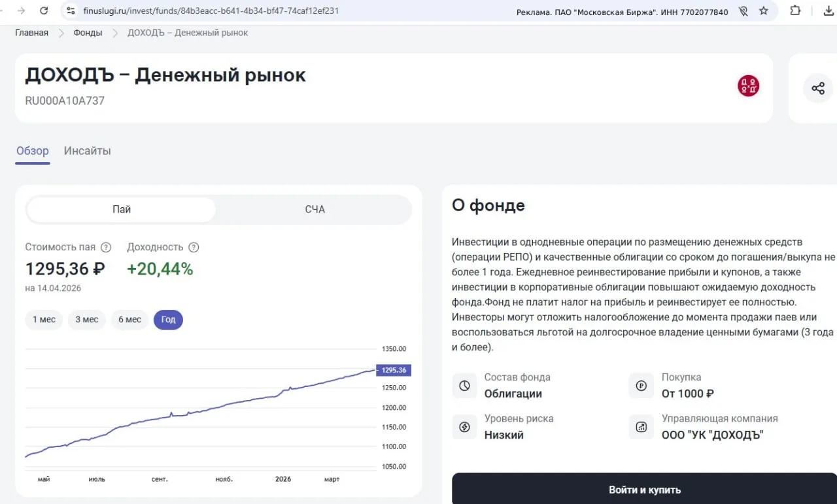Click the ad notice Реклама. ПАО Московская Биржа

tap(623, 12)
